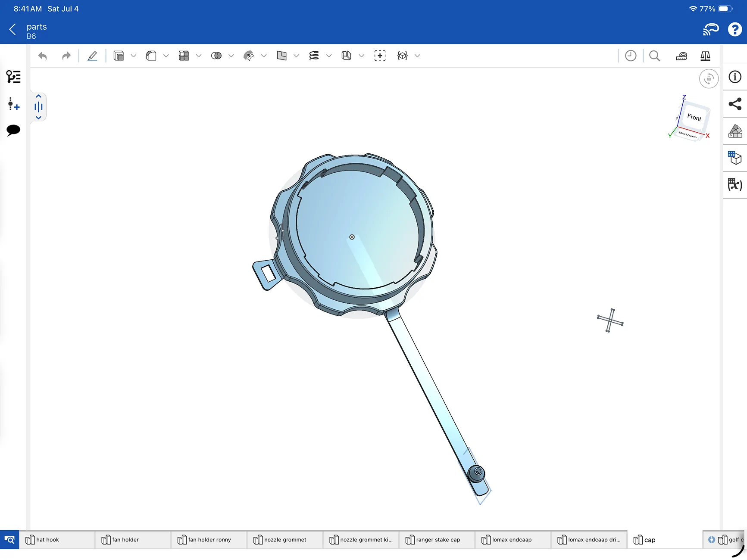Toggle the tab search manager icon
The height and width of the screenshot is (560, 747).
click(x=9, y=539)
